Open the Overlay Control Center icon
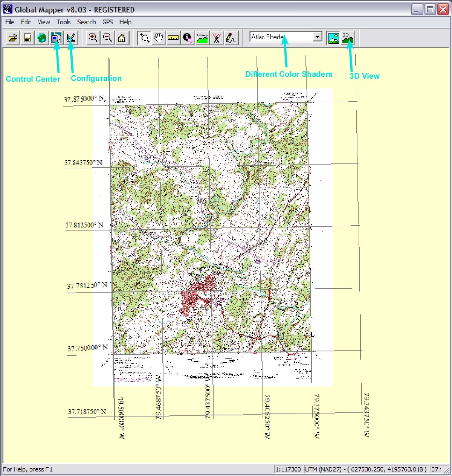The width and height of the screenshot is (452, 476). 56,38
